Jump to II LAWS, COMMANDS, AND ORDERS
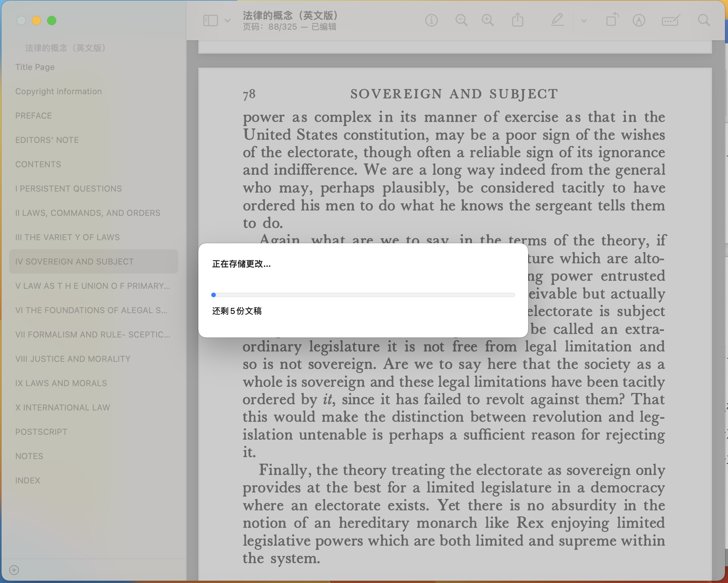Viewport: 728px width, 583px height. coord(88,213)
